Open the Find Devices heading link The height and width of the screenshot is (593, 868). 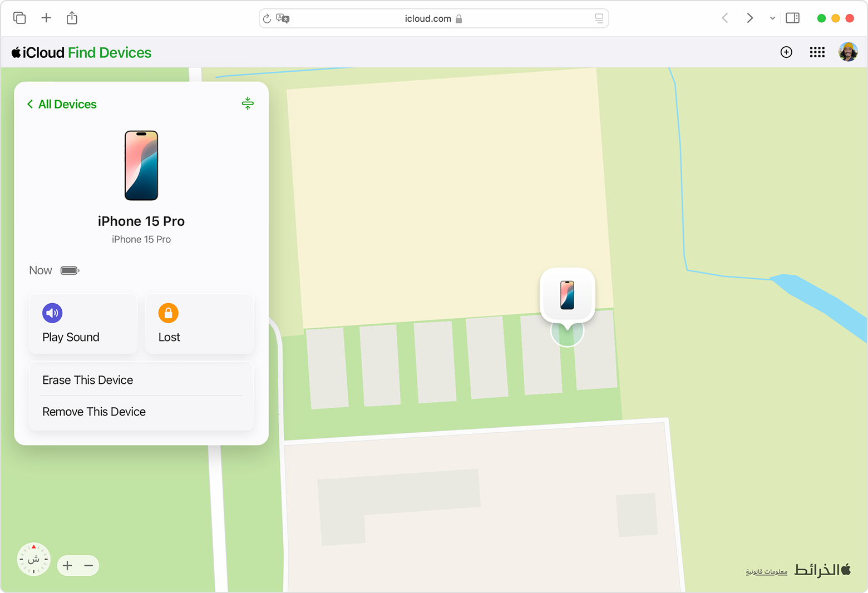pyautogui.click(x=110, y=52)
